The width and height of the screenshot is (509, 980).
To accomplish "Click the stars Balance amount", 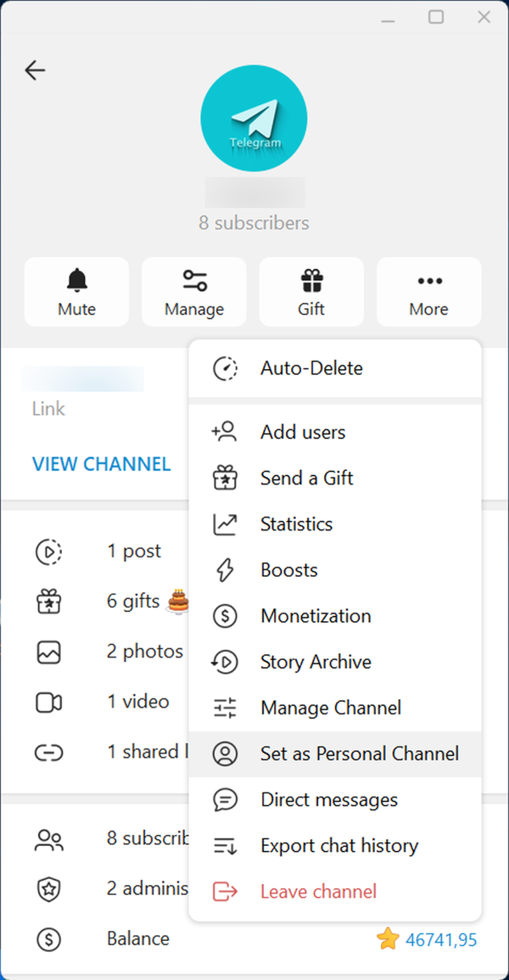I will coord(440,939).
